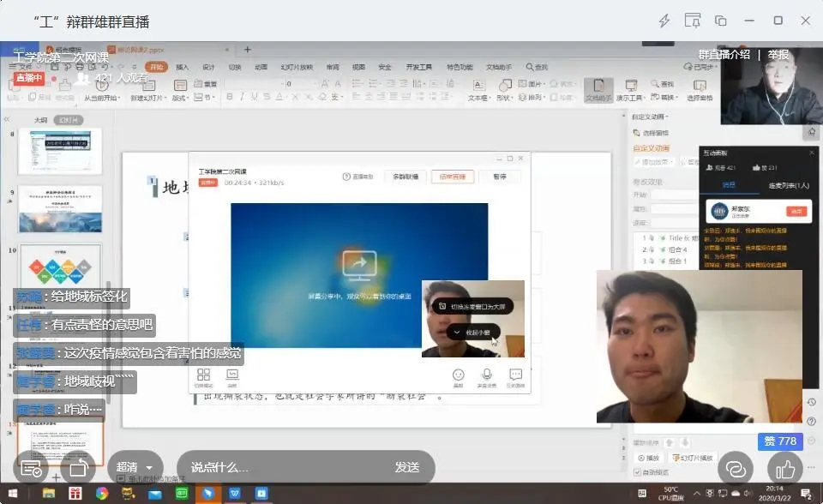Click the Report (举报) link at the top right

[778, 55]
